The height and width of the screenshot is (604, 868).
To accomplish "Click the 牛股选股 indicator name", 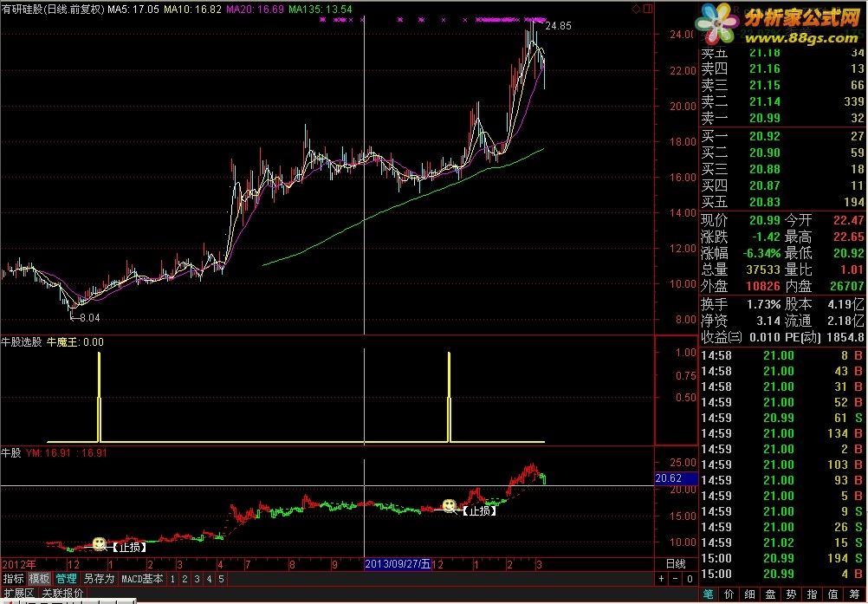I will click(22, 341).
